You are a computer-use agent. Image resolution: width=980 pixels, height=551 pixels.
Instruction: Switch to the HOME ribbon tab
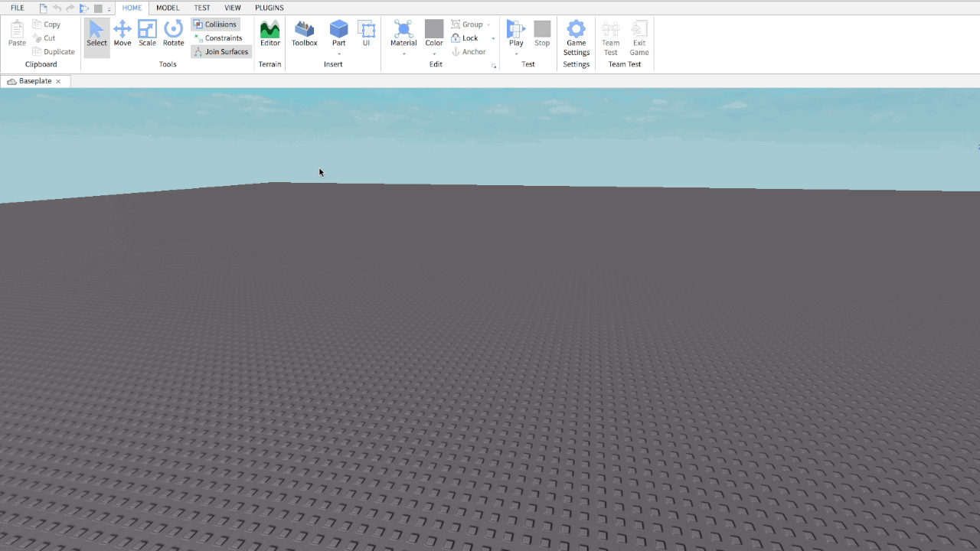132,8
